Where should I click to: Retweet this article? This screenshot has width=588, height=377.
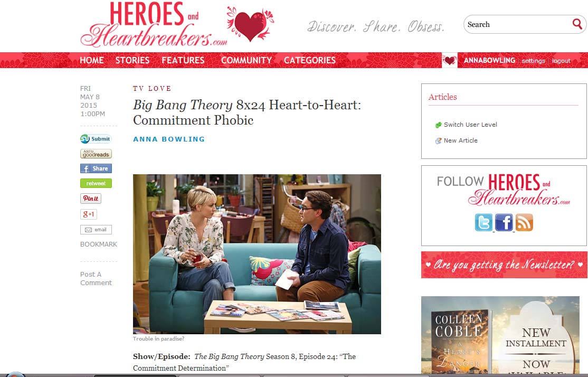tap(96, 183)
